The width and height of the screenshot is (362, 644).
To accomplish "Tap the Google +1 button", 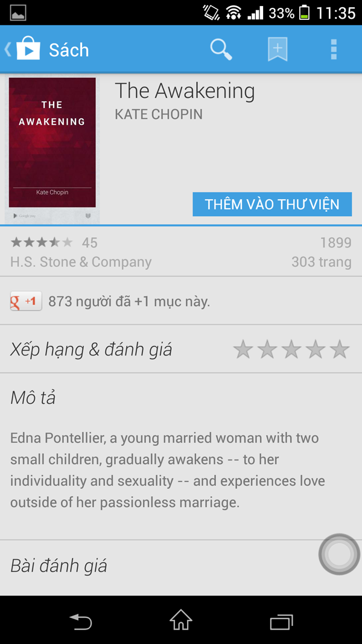I will 26,301.
